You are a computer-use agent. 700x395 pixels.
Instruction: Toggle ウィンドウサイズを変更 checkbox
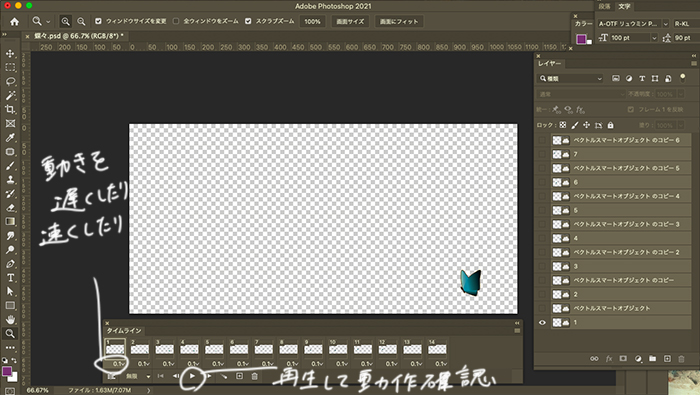(98, 21)
